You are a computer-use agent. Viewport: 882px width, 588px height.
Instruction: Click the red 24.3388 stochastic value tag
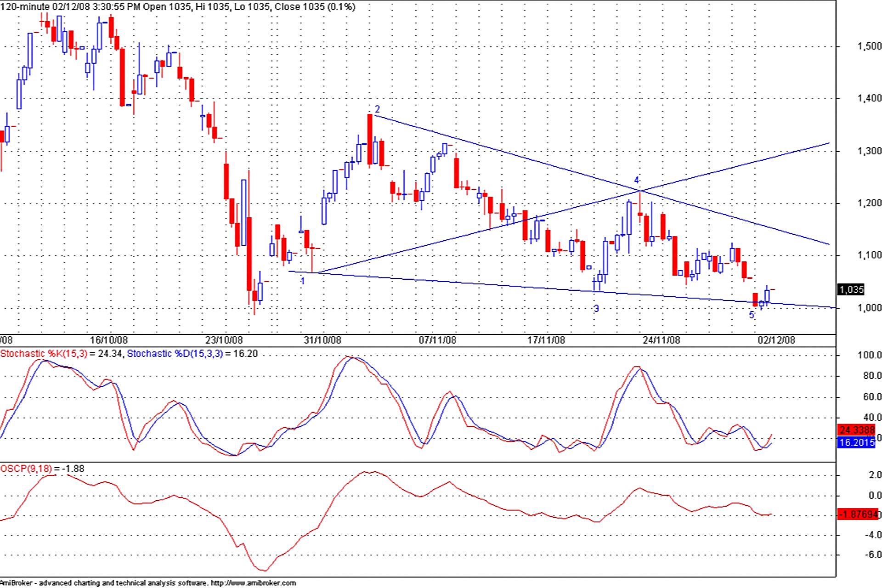(857, 430)
